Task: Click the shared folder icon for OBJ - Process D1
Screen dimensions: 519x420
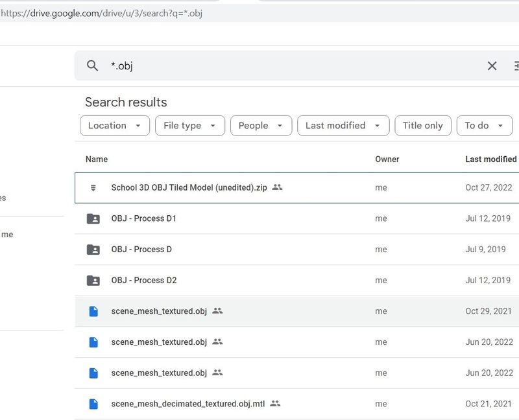Action: tap(93, 218)
